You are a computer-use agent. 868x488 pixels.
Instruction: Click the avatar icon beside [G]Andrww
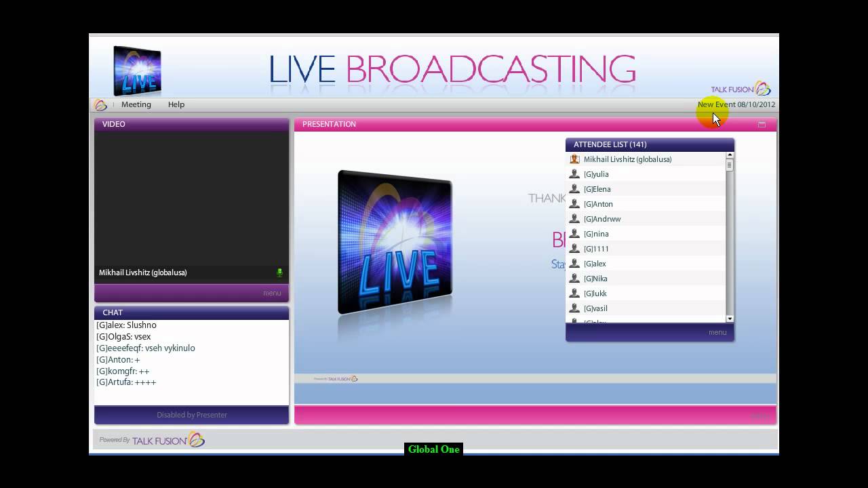[574, 219]
